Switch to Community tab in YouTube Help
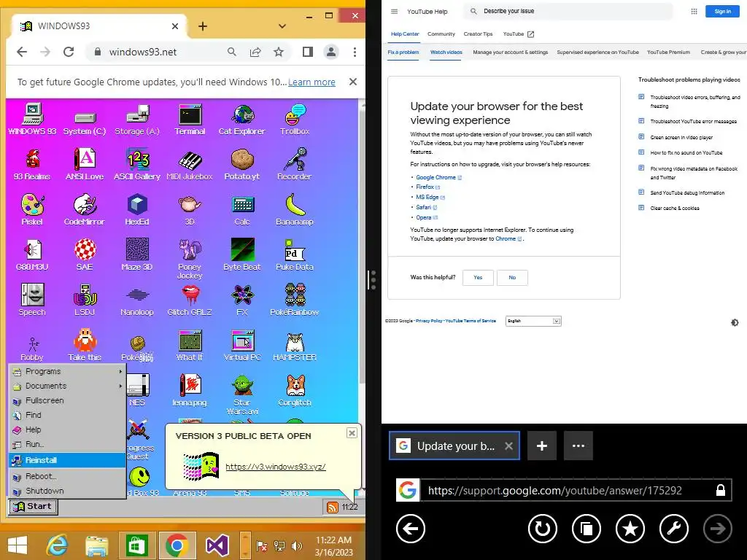 441,34
